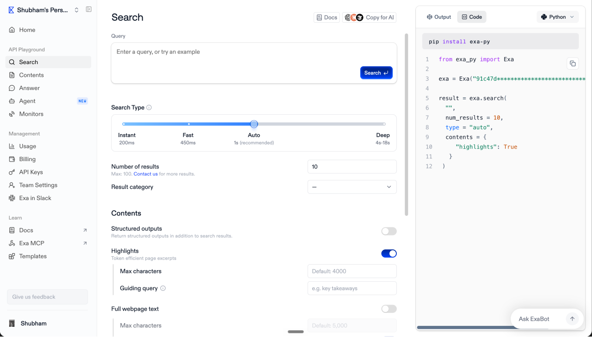Click the Shubham avatar thumbnail

tap(12, 324)
